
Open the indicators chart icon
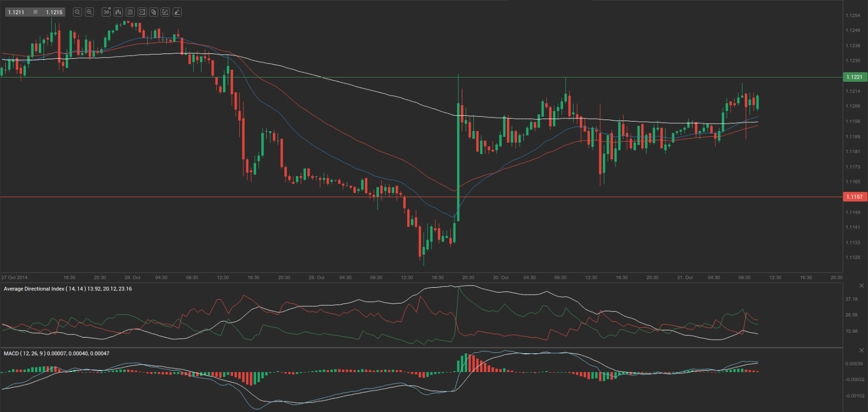tap(142, 12)
